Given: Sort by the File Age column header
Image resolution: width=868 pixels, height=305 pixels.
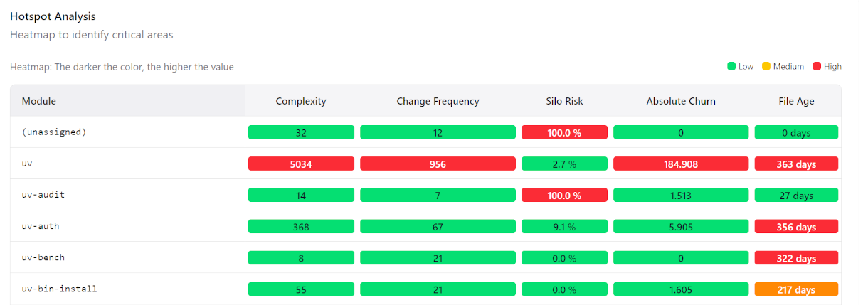Looking at the screenshot, I should tap(796, 101).
